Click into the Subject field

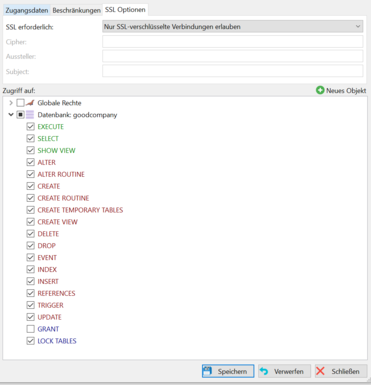pyautogui.click(x=233, y=71)
